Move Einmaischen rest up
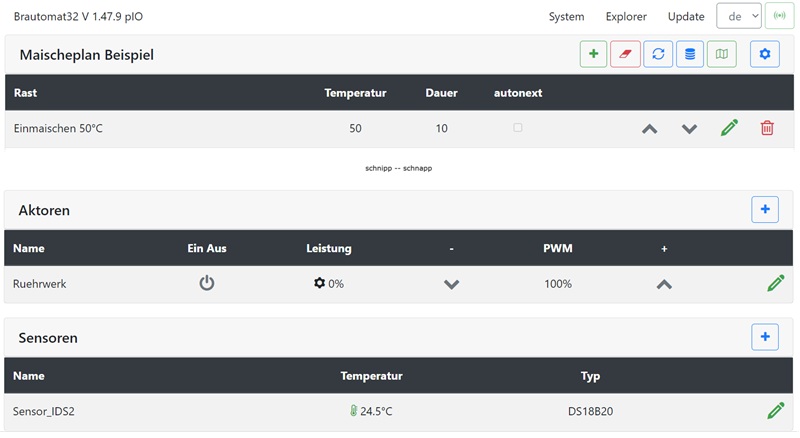Viewport: 800px width, 438px height. click(x=650, y=129)
